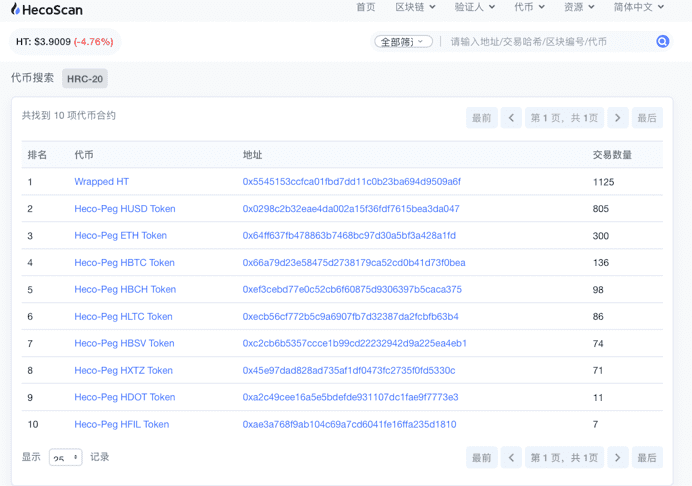This screenshot has width=692, height=486.
Task: Open the 简体中文 language dropdown
Action: [639, 7]
